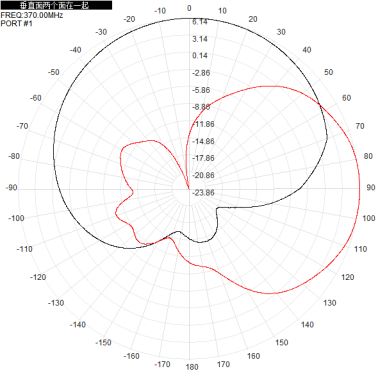The height and width of the screenshot is (378, 378).
Task: Click the 140 degree angle label
Action: (x=307, y=325)
